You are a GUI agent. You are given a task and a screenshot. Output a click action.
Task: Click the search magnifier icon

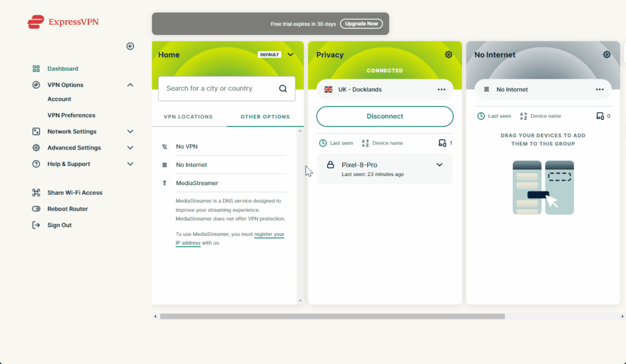pyautogui.click(x=283, y=89)
